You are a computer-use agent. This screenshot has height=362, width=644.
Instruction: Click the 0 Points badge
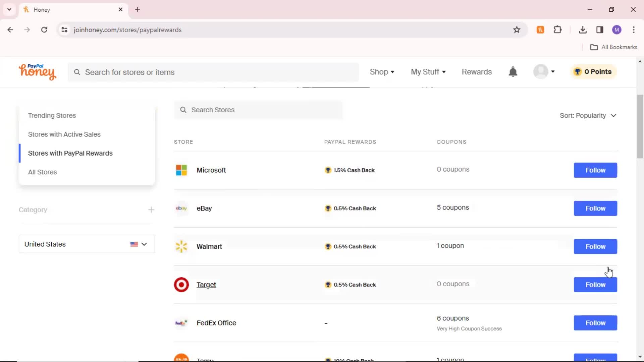[594, 72]
